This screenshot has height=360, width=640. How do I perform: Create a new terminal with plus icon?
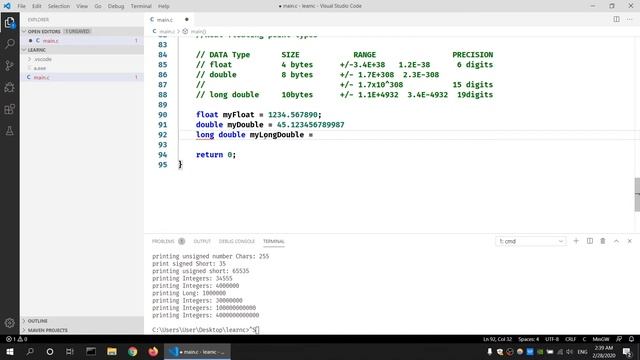[576, 241]
